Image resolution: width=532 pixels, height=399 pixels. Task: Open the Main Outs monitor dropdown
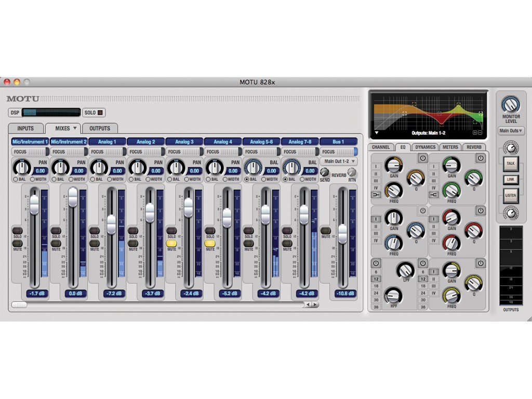pos(511,130)
